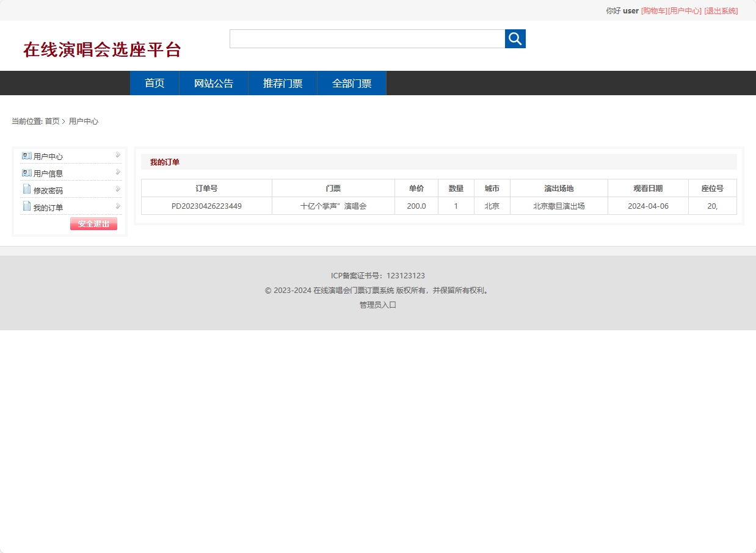Open the 全部门票 tab
Screen dimensions: 756x553
(x=351, y=83)
